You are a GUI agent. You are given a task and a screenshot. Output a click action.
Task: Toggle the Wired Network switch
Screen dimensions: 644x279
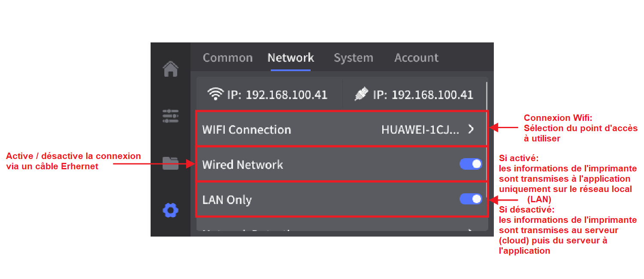[x=471, y=164]
